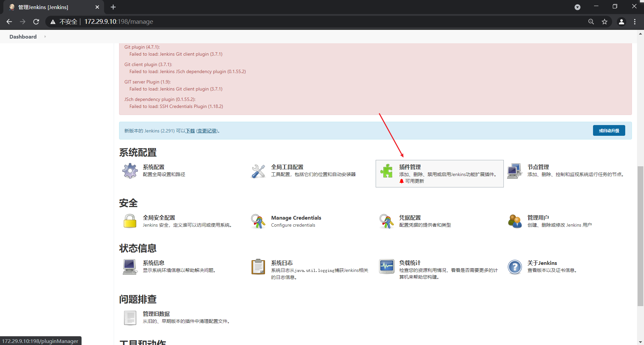644x345 pixels.
Task: Open the 插件管理 puzzle piece icon
Action: coord(386,171)
